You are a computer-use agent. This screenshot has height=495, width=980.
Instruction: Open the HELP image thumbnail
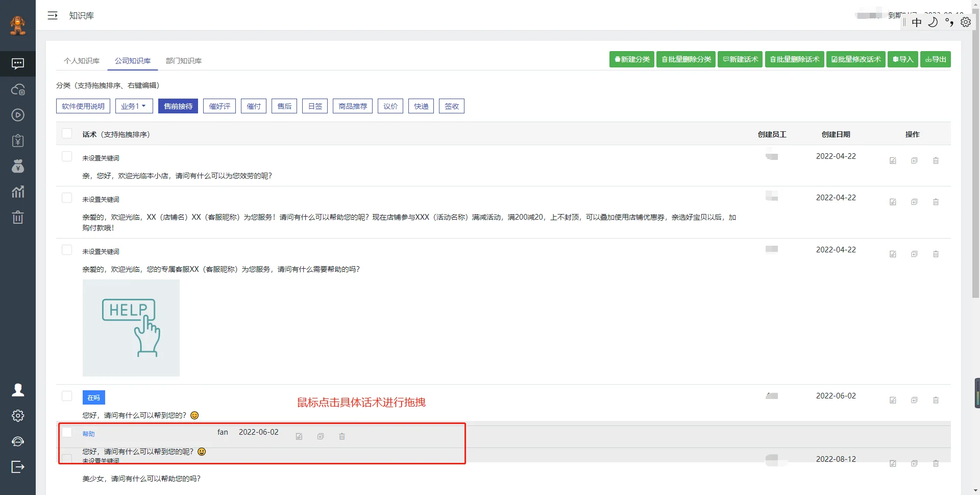point(131,328)
